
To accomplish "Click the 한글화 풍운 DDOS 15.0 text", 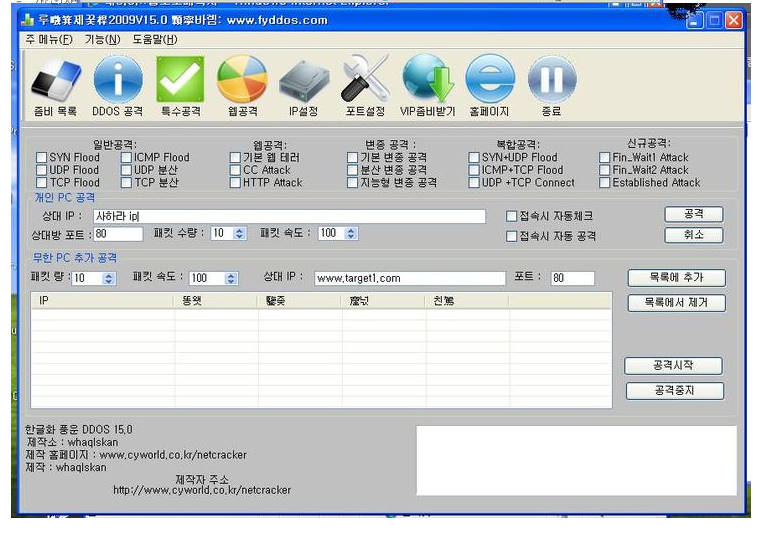I will (x=79, y=429).
